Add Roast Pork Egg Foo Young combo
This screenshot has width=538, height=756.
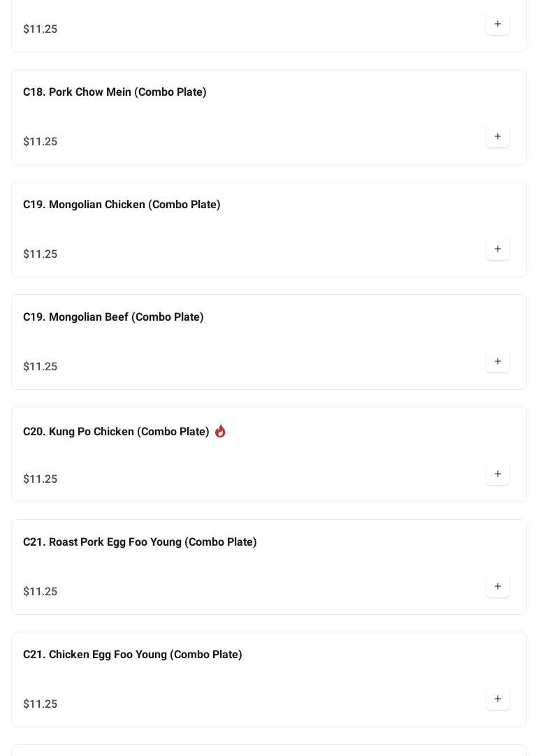[x=497, y=587]
